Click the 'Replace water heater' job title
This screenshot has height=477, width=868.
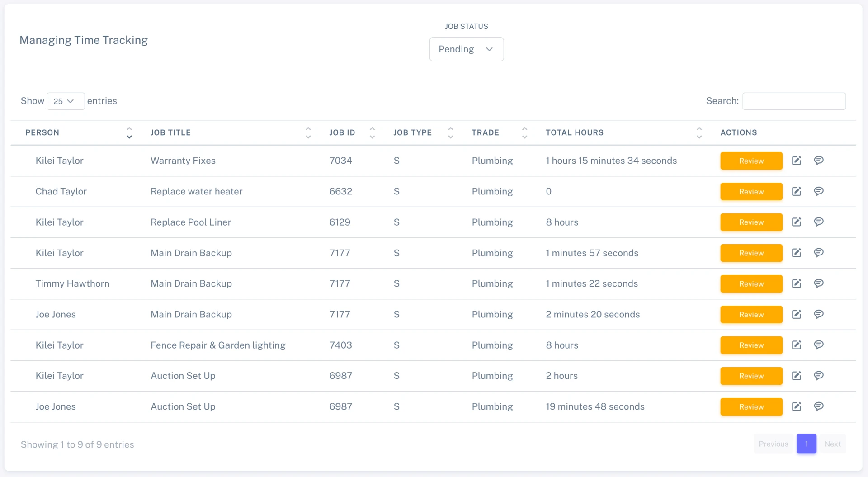tap(196, 191)
